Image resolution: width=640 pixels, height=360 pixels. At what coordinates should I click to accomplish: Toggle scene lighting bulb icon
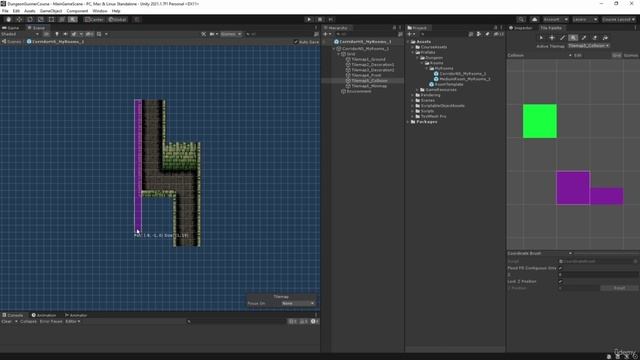pos(57,34)
